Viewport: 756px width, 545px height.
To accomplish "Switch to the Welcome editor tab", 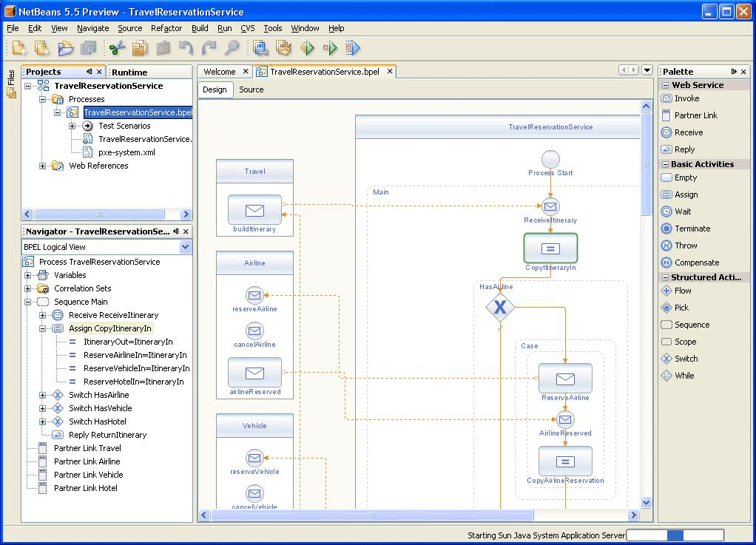I will pyautogui.click(x=220, y=72).
